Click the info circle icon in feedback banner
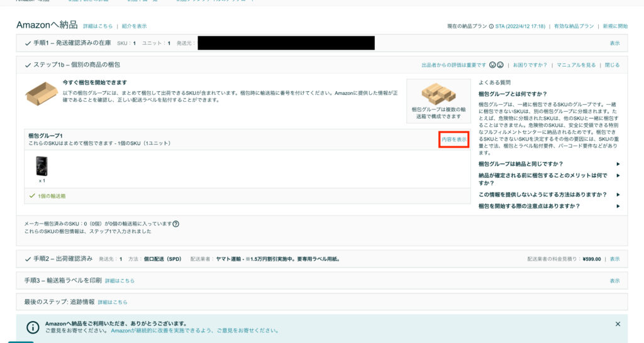The width and height of the screenshot is (644, 343). 33,327
